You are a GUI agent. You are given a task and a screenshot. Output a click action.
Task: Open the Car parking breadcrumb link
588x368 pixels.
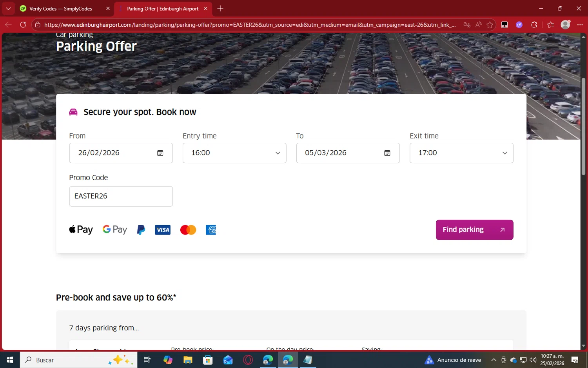(x=74, y=35)
